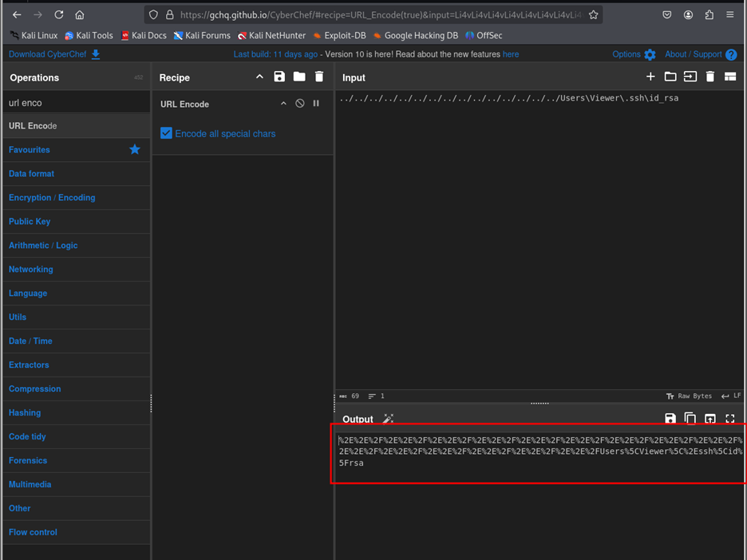Save output to file

[670, 419]
